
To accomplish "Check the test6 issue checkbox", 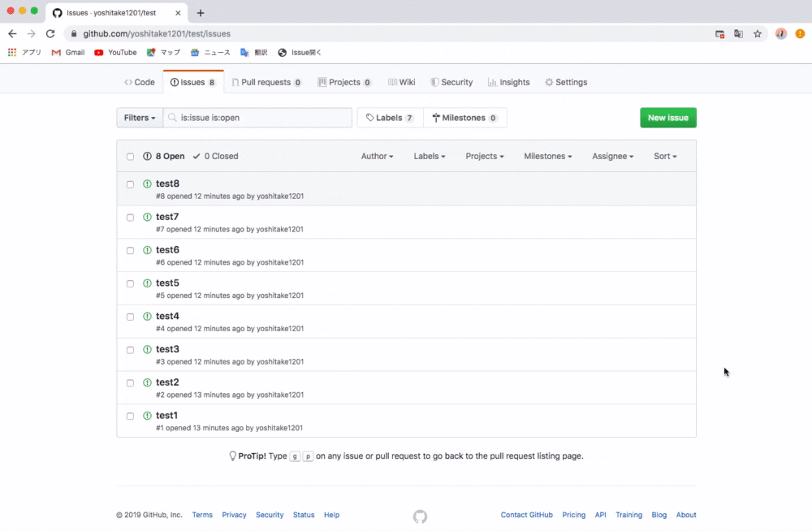I will coord(130,251).
